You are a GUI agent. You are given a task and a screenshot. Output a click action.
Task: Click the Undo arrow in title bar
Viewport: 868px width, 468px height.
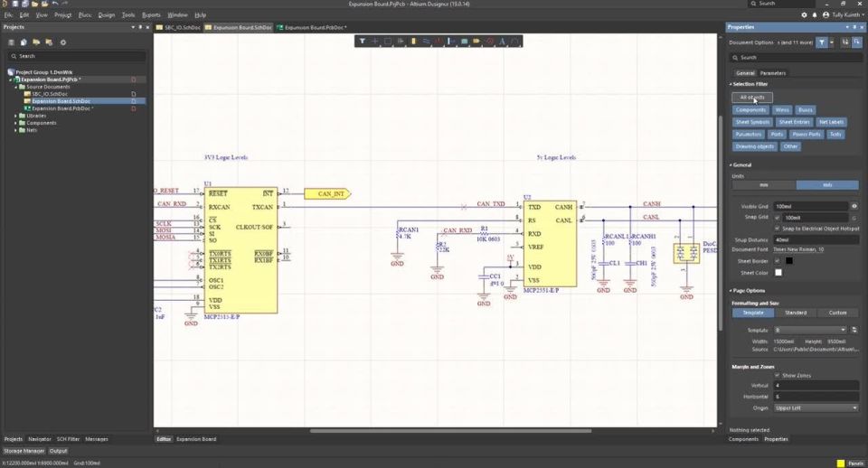[x=55, y=4]
